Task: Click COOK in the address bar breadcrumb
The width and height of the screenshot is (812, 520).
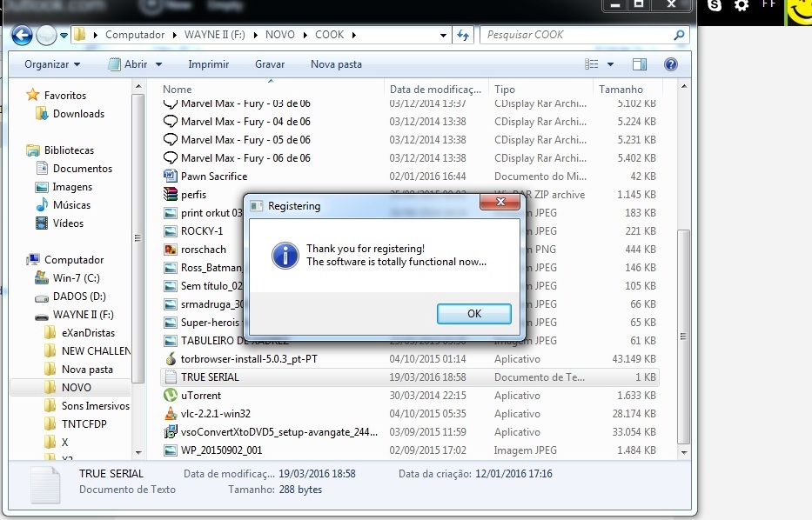Action: click(331, 35)
